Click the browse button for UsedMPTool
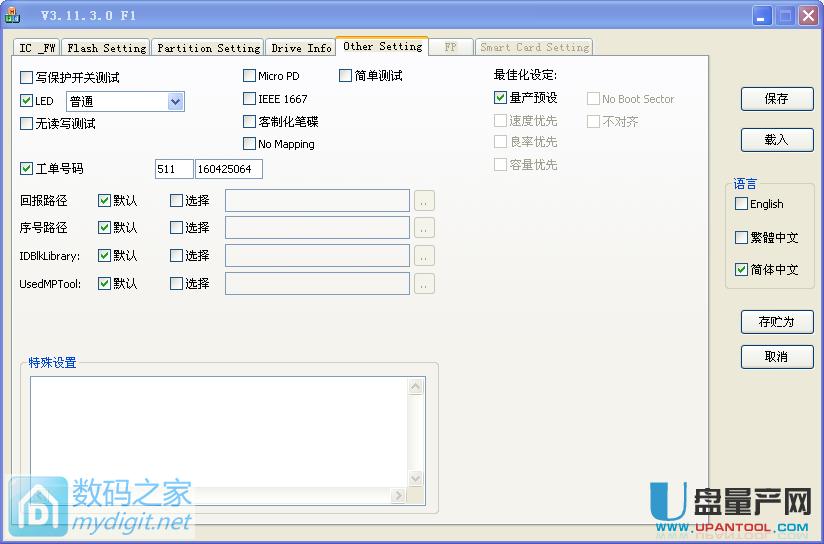Screen dimensions: 824x544 [424, 284]
